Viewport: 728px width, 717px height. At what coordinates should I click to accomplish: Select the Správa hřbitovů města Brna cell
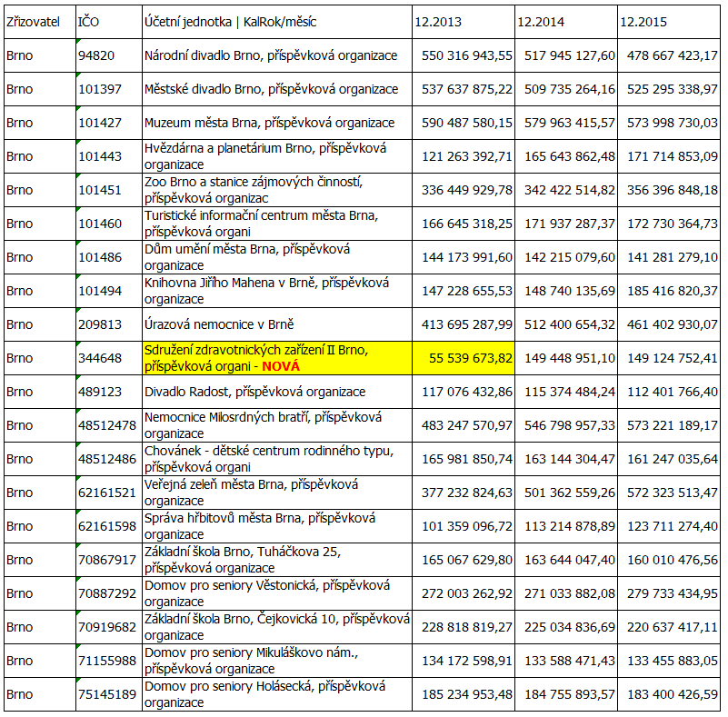(277, 526)
